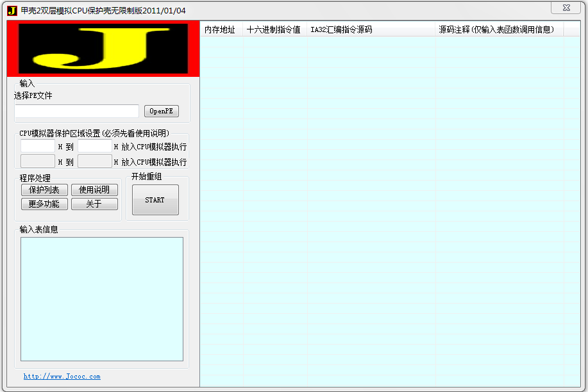Click the first-row start address field
The width and height of the screenshot is (588, 392).
point(37,146)
